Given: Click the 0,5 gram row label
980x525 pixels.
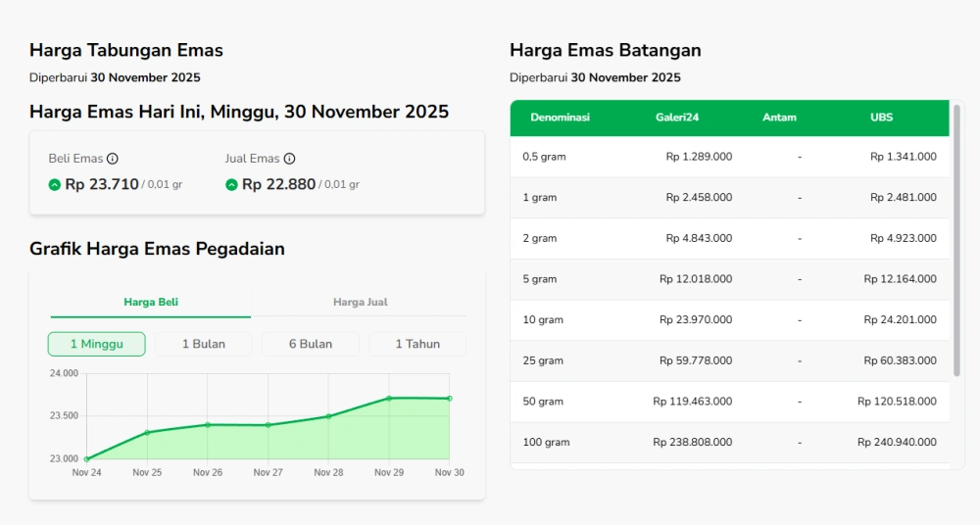Looking at the screenshot, I should pyautogui.click(x=544, y=157).
